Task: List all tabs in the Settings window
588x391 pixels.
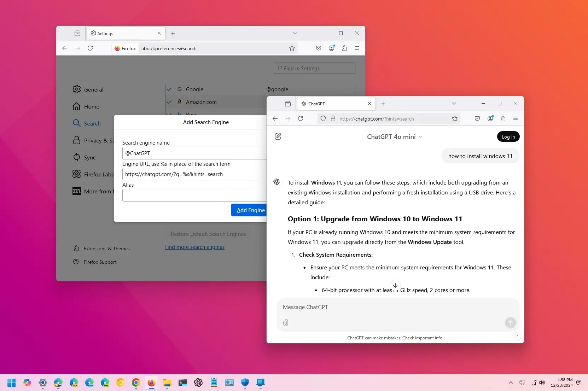Action: point(295,33)
